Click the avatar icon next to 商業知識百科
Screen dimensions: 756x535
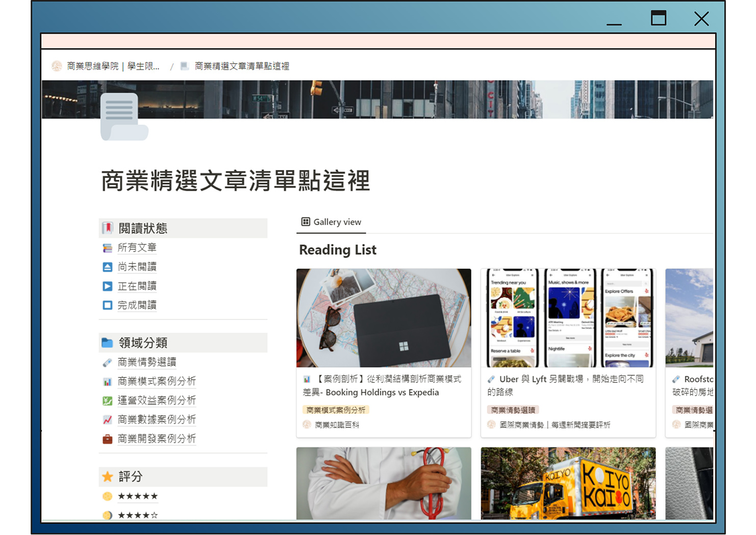tap(307, 424)
